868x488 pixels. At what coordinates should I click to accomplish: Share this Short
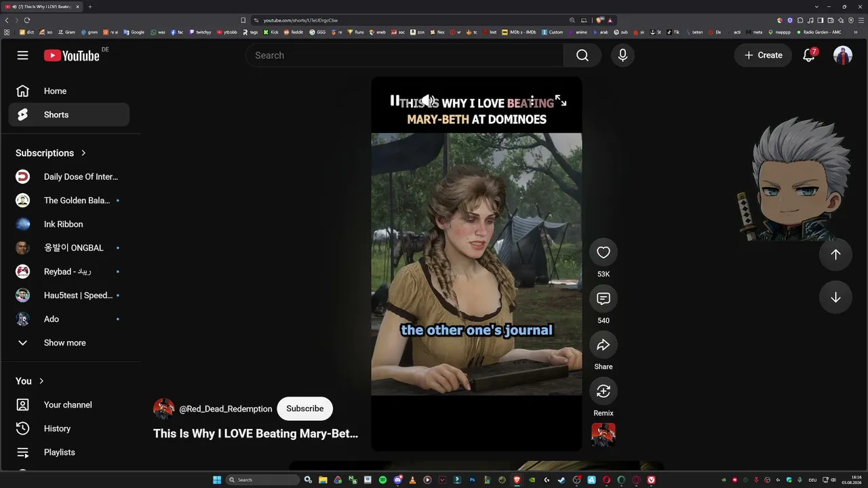coord(604,345)
